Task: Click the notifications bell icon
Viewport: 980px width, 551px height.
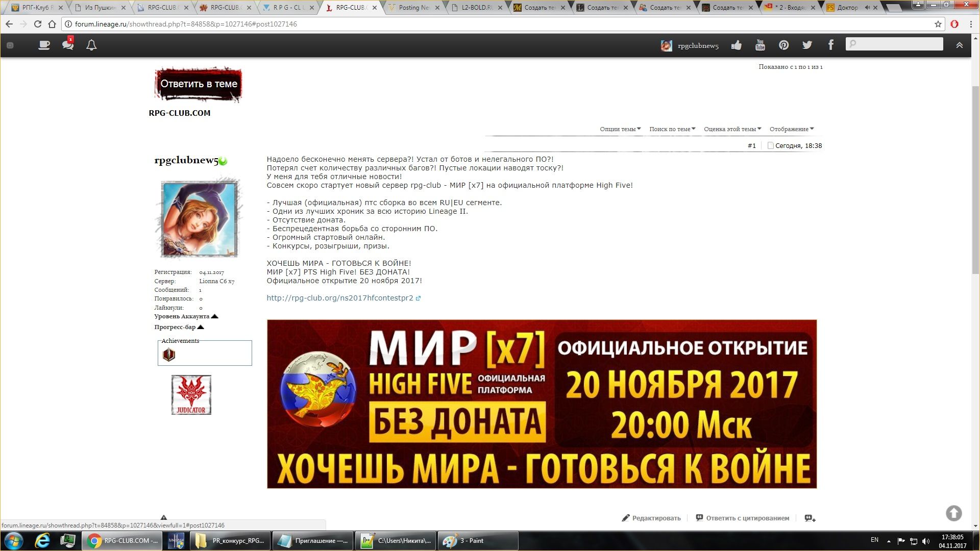Action: coord(91,45)
